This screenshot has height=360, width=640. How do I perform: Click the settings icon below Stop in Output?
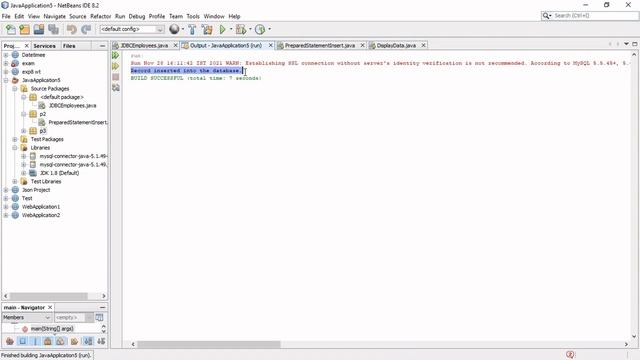(x=116, y=87)
